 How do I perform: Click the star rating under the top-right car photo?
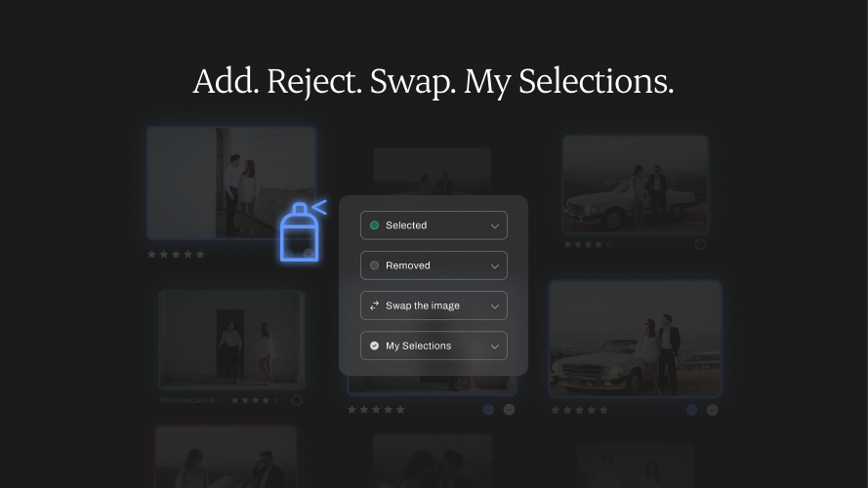pyautogui.click(x=586, y=245)
